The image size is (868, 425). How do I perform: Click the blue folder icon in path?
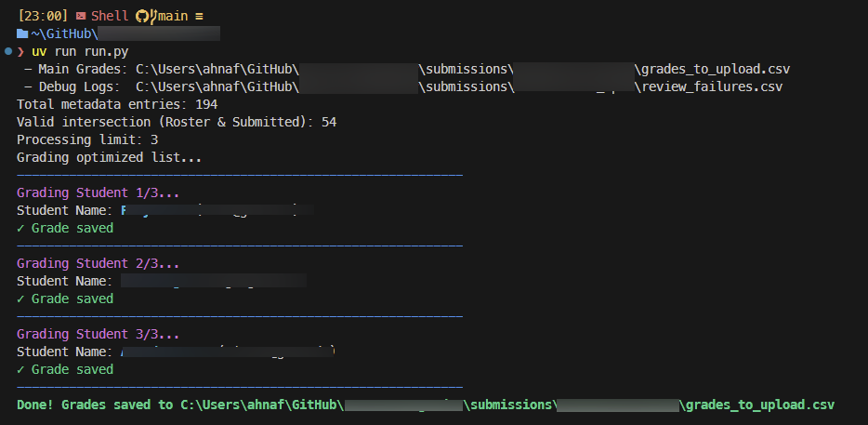(22, 33)
